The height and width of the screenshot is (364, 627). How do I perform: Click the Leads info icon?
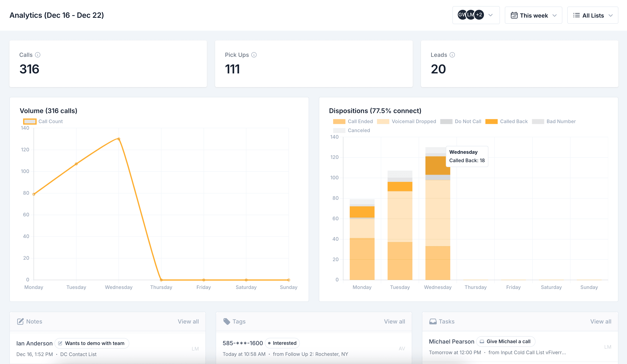tap(452, 55)
